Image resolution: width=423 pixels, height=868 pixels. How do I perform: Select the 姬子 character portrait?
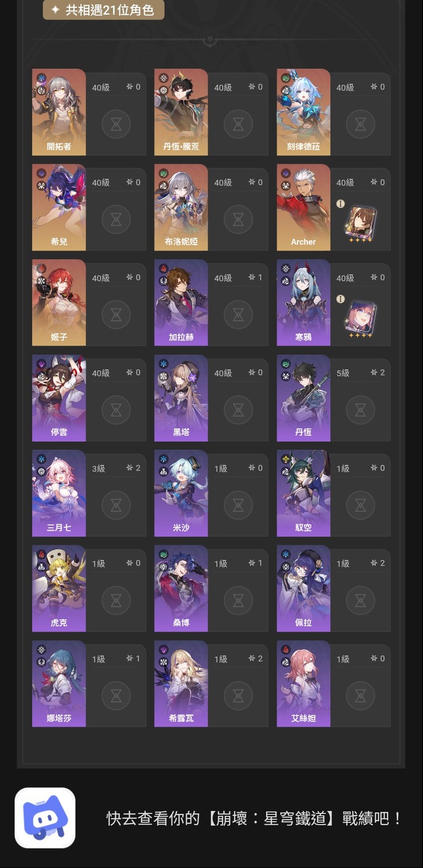click(59, 302)
